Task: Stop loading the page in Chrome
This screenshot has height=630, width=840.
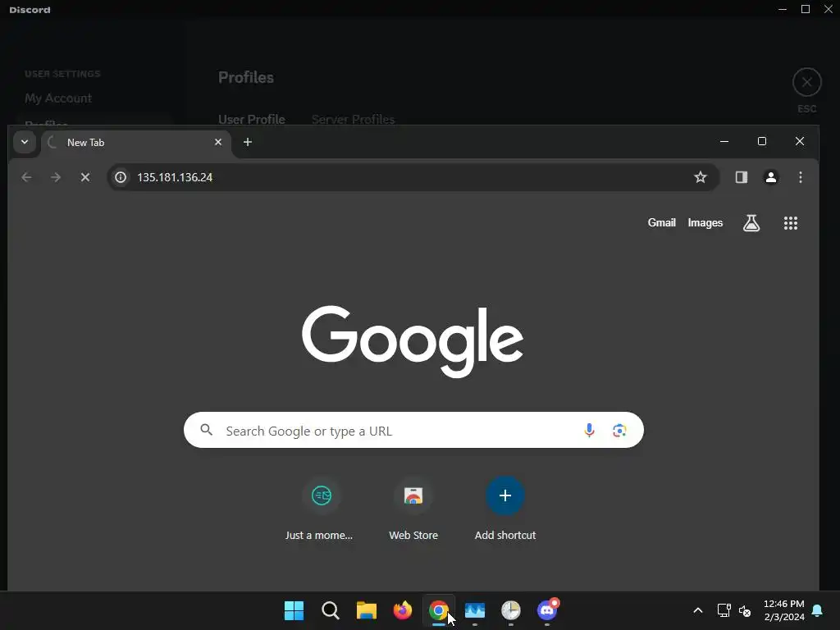Action: pyautogui.click(x=85, y=177)
